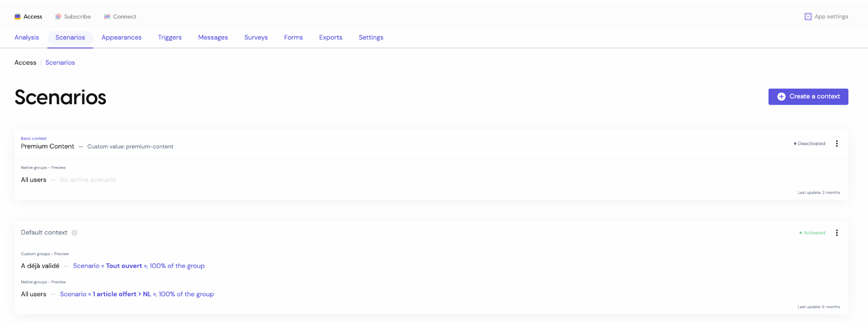Click the No active scenario text

click(x=88, y=180)
